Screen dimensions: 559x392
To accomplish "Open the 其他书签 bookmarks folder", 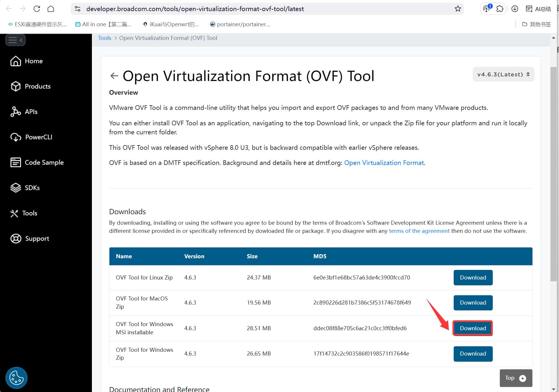I will click(536, 24).
